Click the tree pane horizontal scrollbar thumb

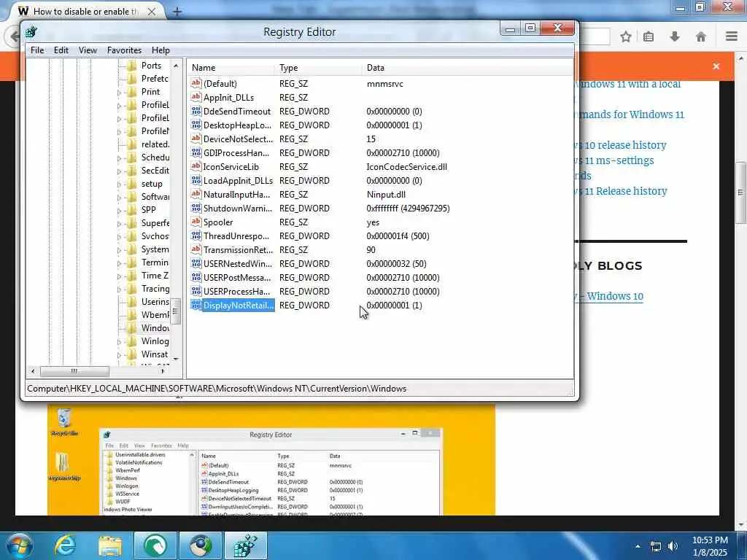pyautogui.click(x=74, y=371)
